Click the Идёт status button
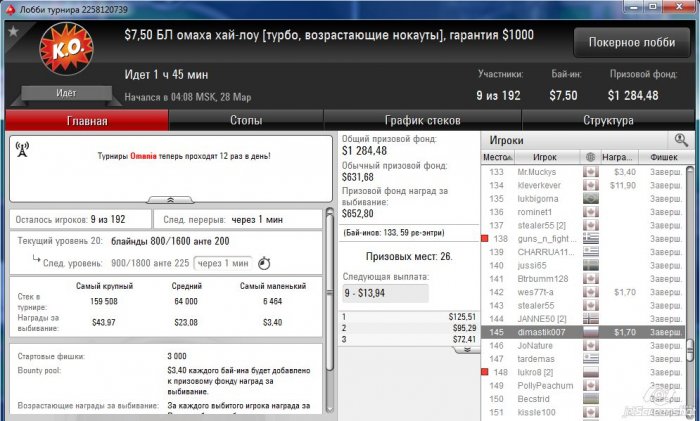Screen dimensions: 700x421 click(66, 93)
